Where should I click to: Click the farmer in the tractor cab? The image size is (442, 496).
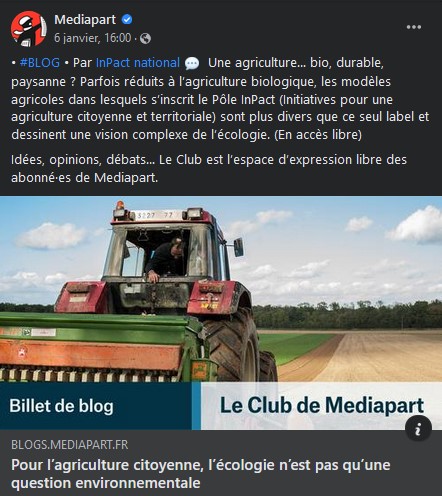coord(165,259)
